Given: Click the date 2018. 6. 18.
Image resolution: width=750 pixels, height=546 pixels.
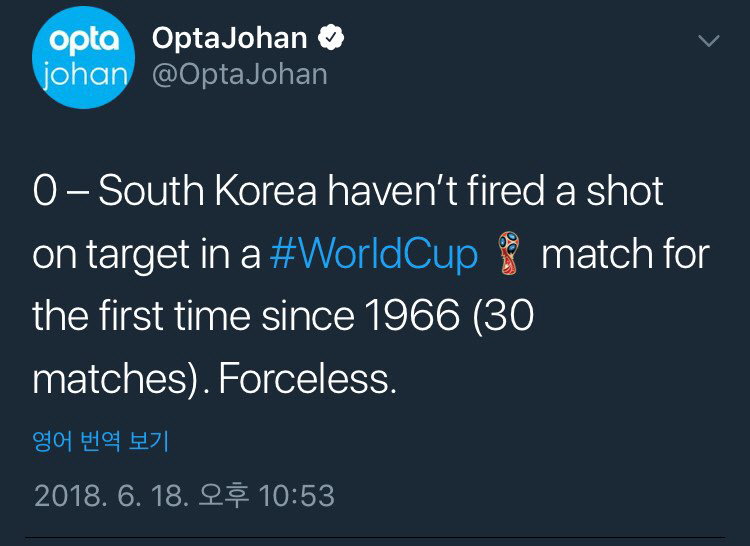Looking at the screenshot, I should pyautogui.click(x=113, y=495).
